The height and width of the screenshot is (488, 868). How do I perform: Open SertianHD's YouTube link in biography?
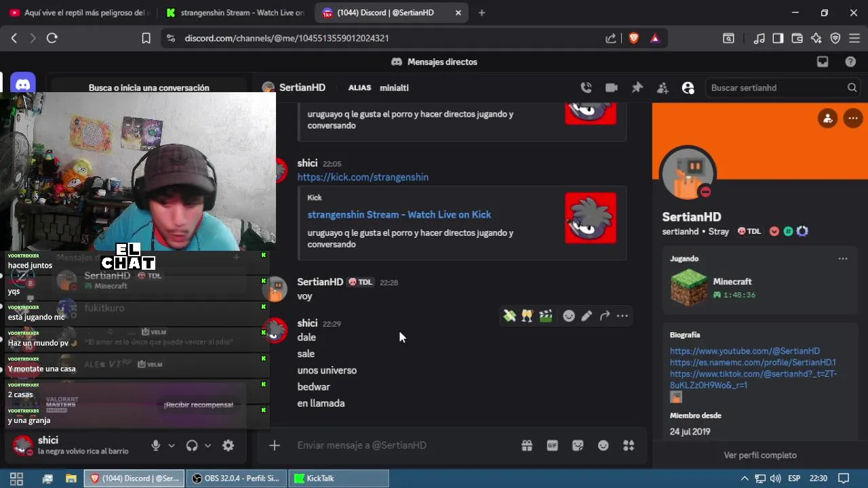(x=745, y=351)
